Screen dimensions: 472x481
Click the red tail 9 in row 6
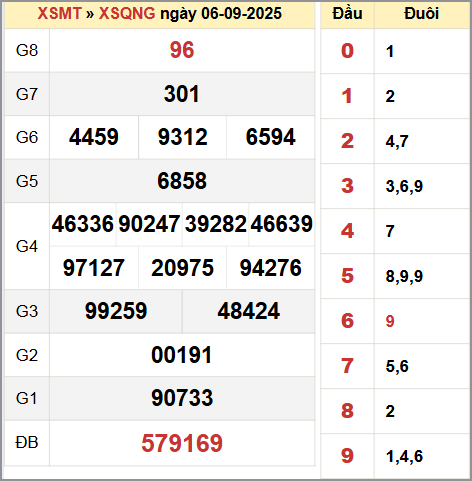[390, 321]
